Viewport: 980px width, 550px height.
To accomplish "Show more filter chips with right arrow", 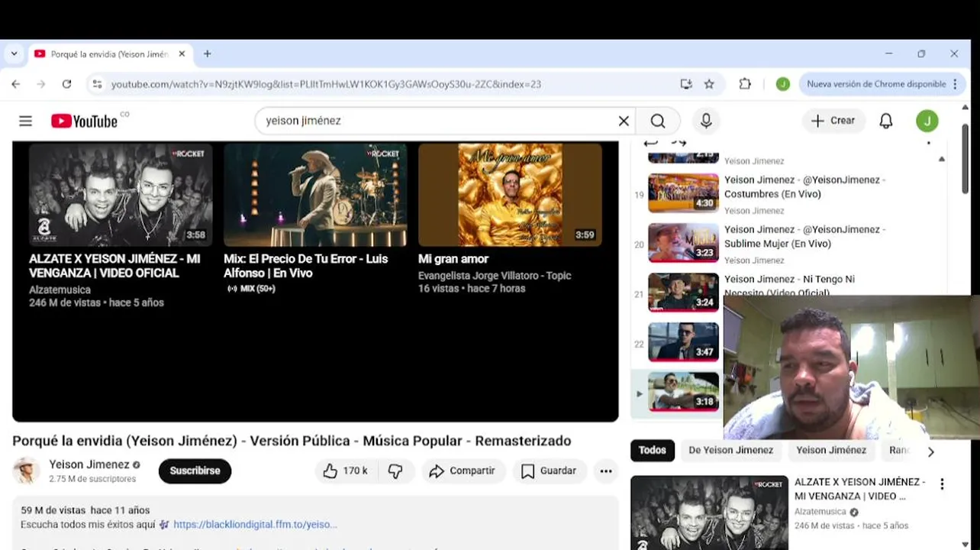I will 930,451.
